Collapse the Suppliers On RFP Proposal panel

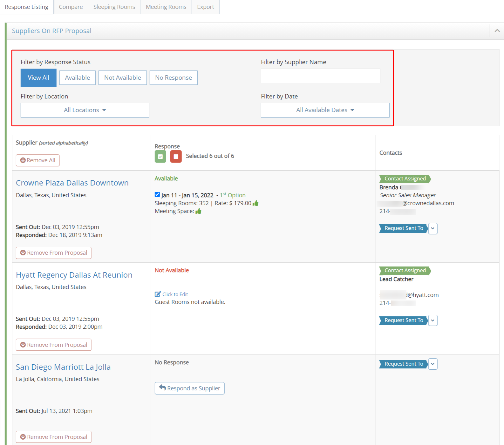click(497, 31)
